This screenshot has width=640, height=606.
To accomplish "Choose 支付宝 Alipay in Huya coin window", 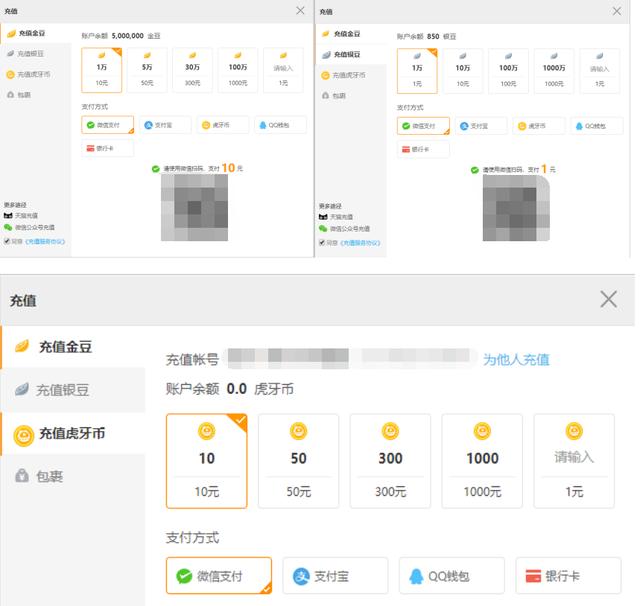I will tap(335, 576).
